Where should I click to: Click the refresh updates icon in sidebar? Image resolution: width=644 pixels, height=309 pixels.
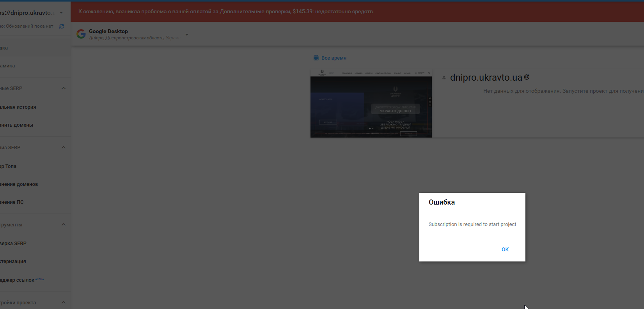tap(62, 26)
